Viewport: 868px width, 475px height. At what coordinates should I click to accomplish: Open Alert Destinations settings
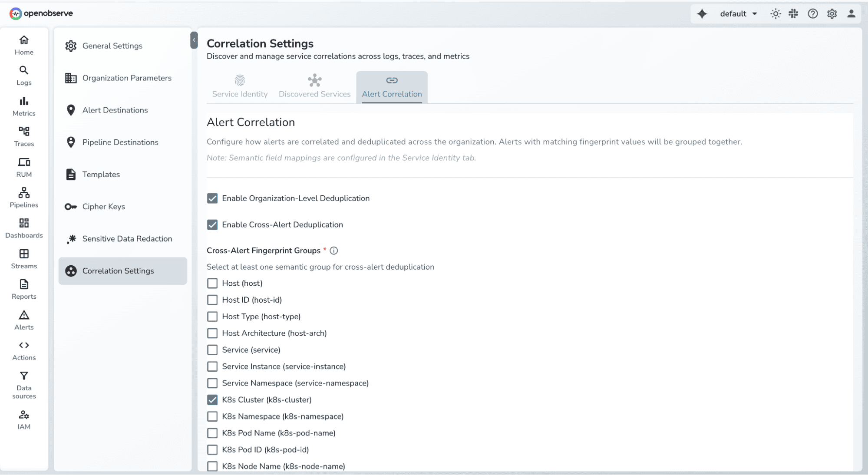click(115, 110)
